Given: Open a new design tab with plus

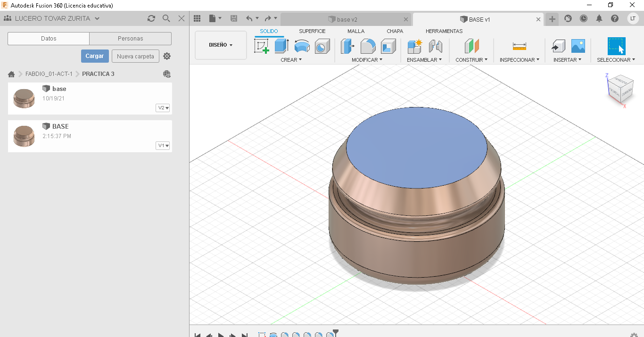Looking at the screenshot, I should tap(552, 19).
